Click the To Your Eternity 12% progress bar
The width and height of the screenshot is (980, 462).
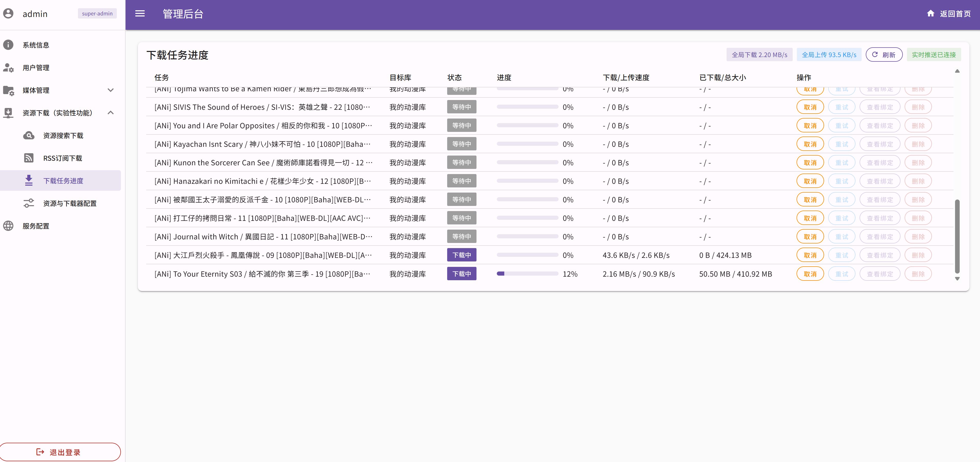click(527, 274)
